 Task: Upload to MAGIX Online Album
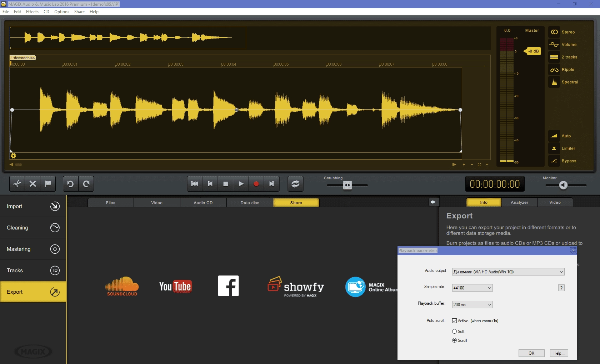(x=371, y=287)
